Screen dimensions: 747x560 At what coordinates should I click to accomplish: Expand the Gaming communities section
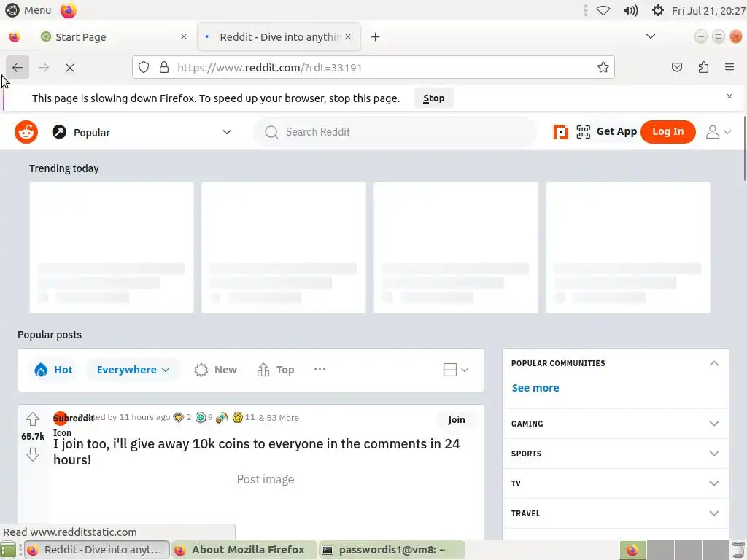[615, 424]
